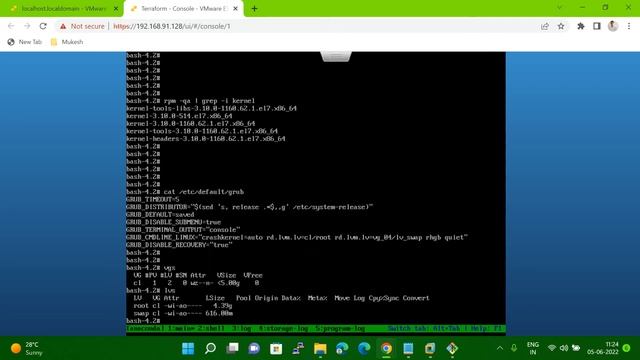This screenshot has width=640, height=360.
Task: Open the Edge icon with badge
Action: 342,349
